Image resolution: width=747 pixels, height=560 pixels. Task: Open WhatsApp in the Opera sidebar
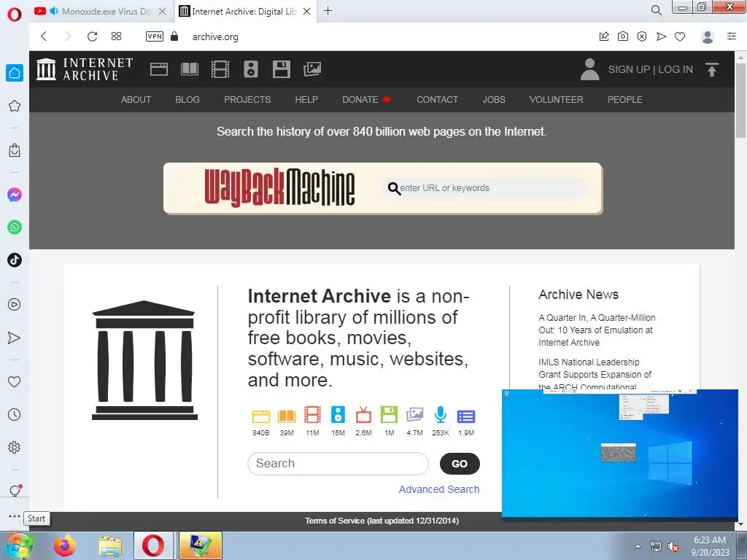(15, 227)
